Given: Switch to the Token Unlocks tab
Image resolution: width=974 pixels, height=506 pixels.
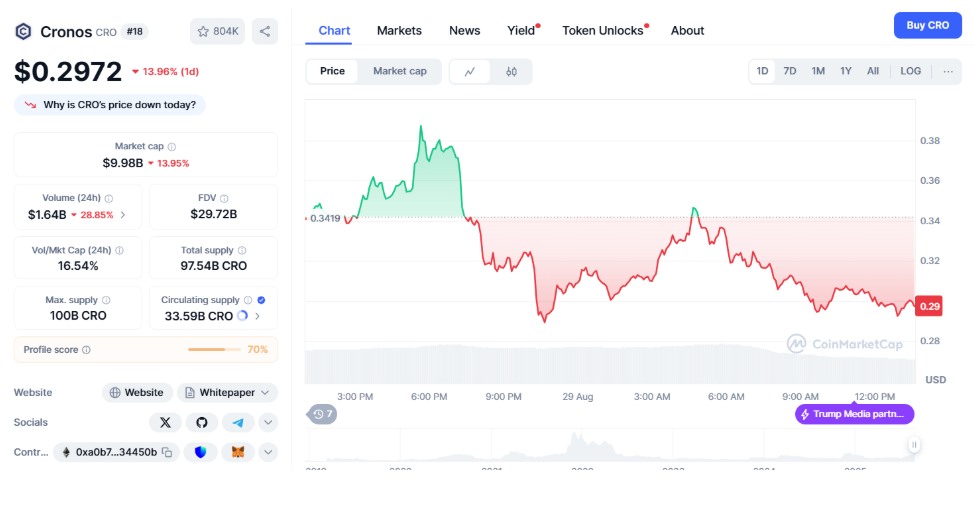Looking at the screenshot, I should click(603, 30).
